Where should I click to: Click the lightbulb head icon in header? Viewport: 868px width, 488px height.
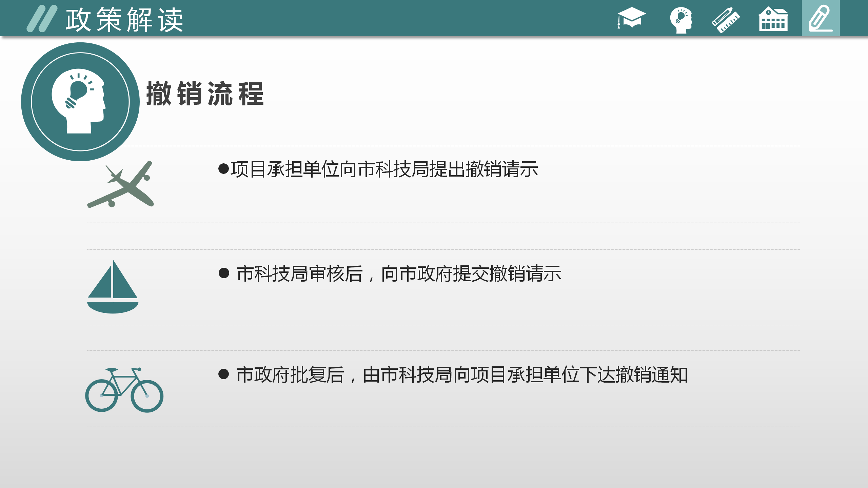click(681, 20)
